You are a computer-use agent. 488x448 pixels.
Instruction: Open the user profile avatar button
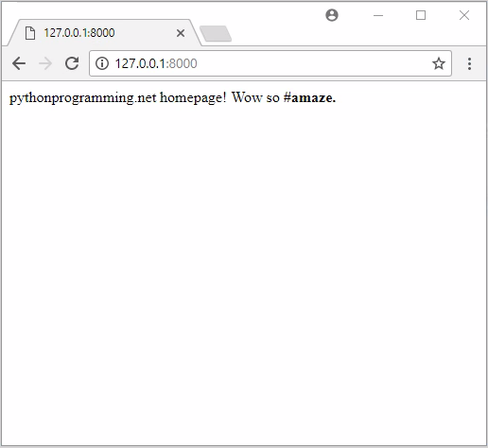click(332, 15)
